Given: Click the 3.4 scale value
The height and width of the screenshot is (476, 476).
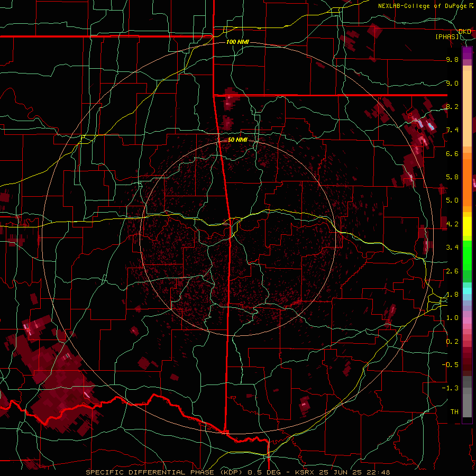Looking at the screenshot, I should tap(452, 248).
